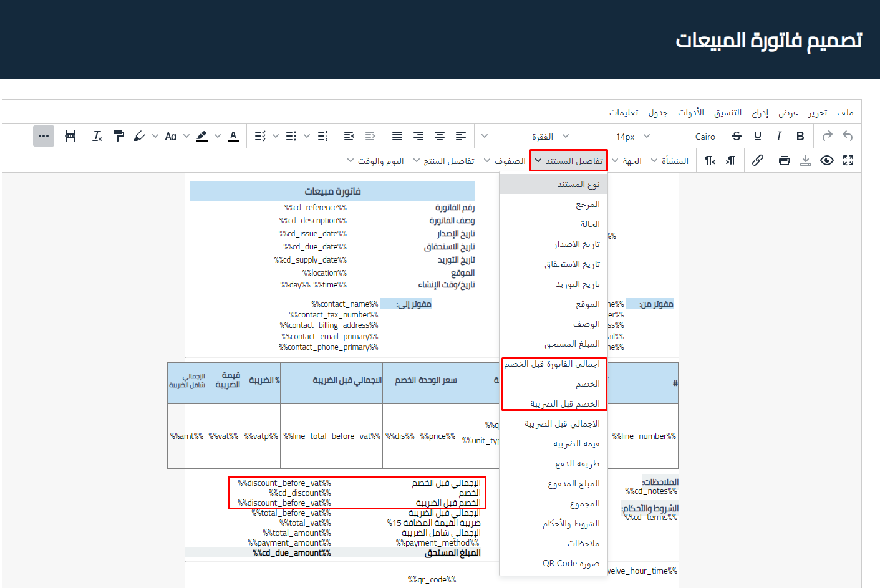
Task: Click the highlight background color icon
Action: click(202, 136)
